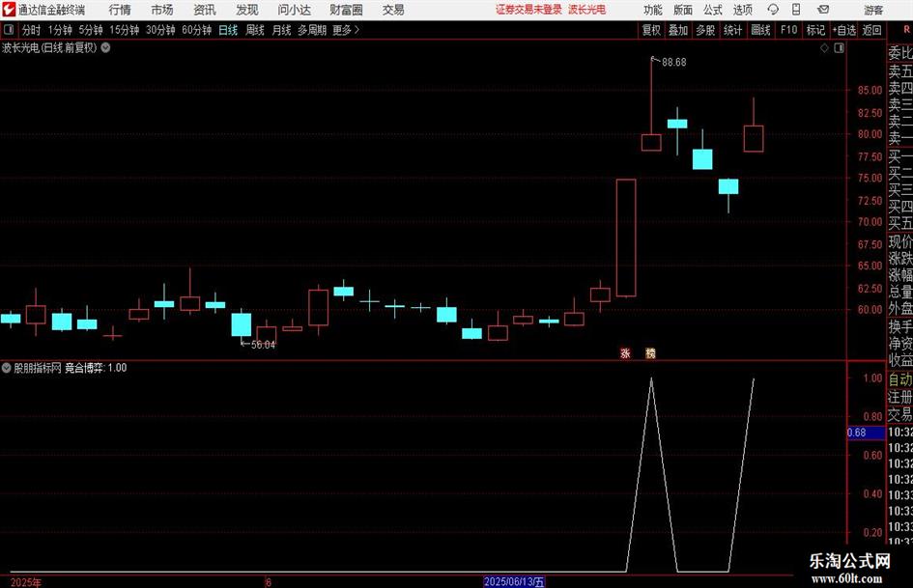Open the 多周期 view

tap(311, 30)
